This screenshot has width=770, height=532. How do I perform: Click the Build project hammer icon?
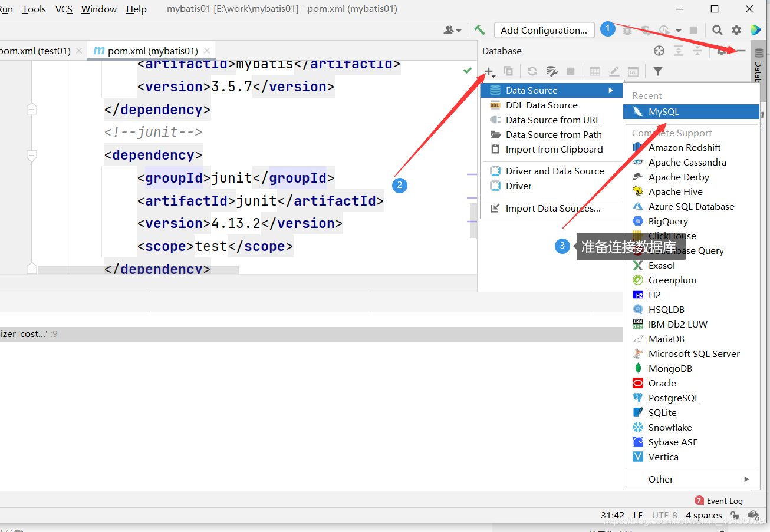(479, 30)
